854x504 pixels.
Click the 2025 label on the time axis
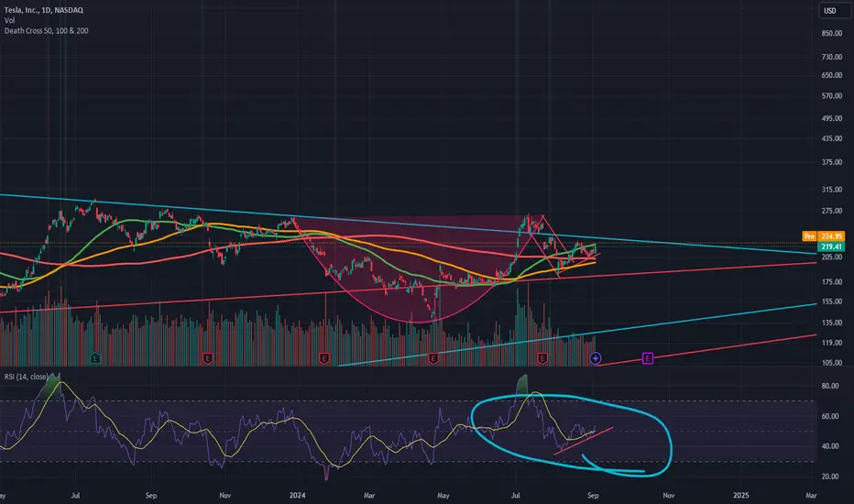point(740,495)
